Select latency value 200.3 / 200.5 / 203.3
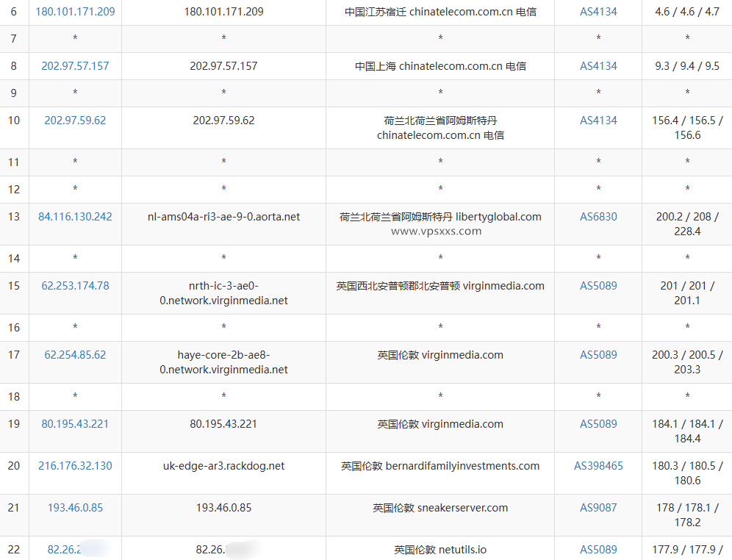This screenshot has width=732, height=560. 687,362
